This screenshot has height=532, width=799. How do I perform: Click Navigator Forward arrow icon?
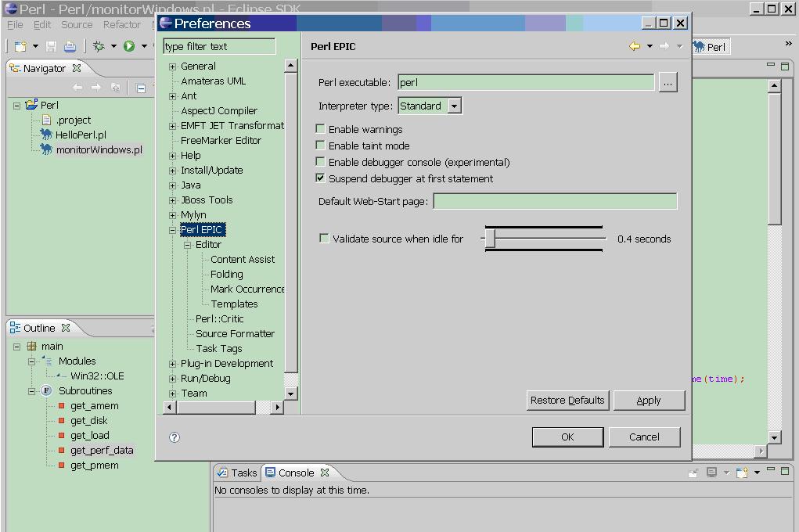click(96, 88)
